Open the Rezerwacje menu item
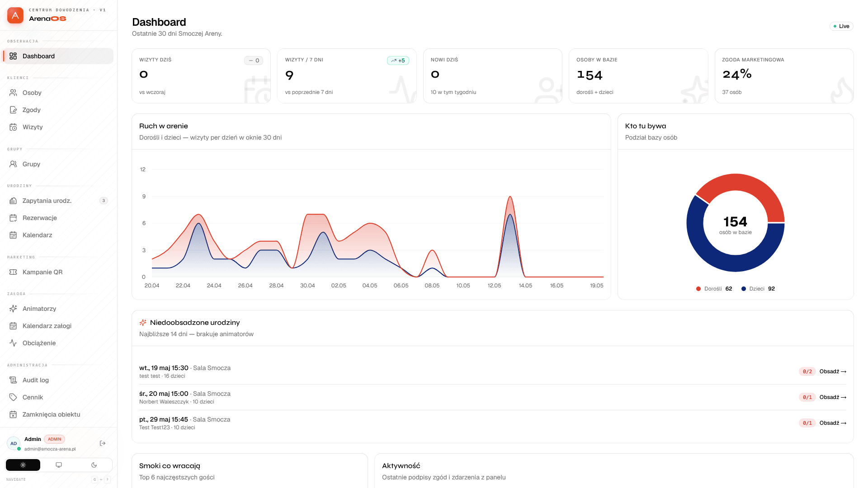The image size is (868, 488). point(58,218)
